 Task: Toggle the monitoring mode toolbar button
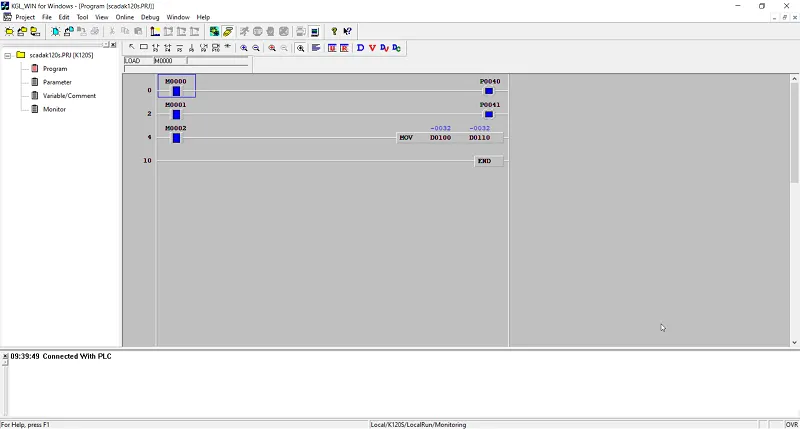pyautogui.click(x=315, y=32)
